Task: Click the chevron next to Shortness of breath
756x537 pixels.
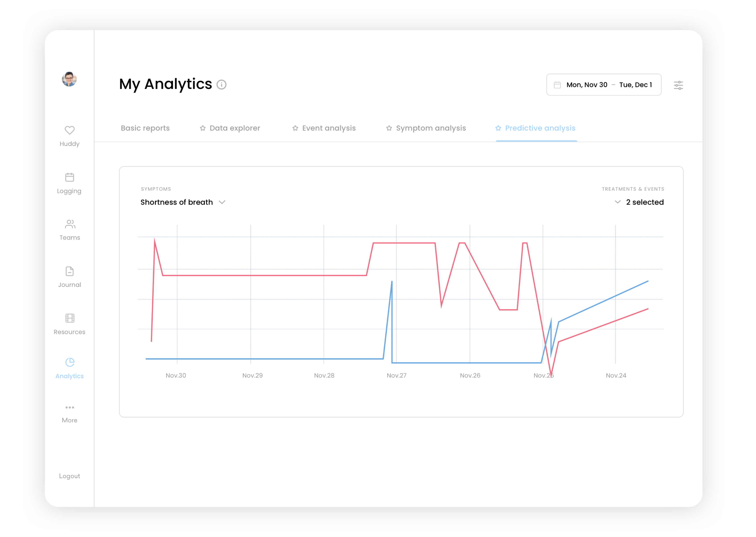Action: point(222,202)
